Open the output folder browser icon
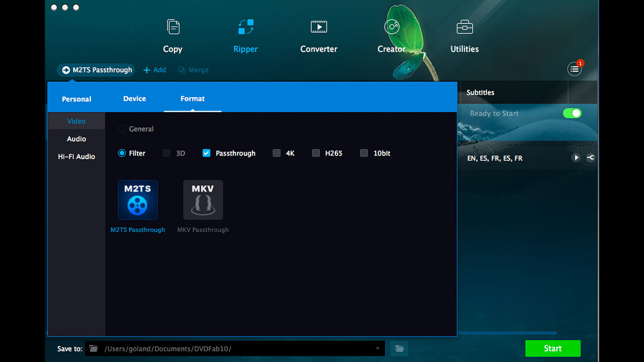 (399, 348)
